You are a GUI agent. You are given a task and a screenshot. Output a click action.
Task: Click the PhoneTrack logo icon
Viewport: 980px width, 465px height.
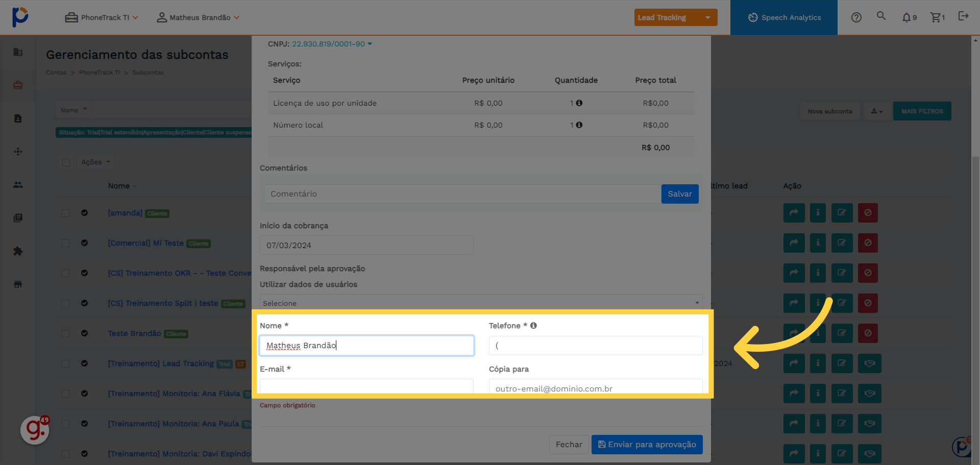(x=20, y=17)
